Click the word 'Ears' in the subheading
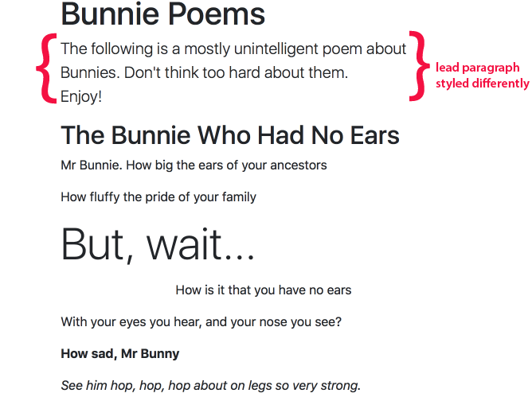532x397 pixels. 375,135
